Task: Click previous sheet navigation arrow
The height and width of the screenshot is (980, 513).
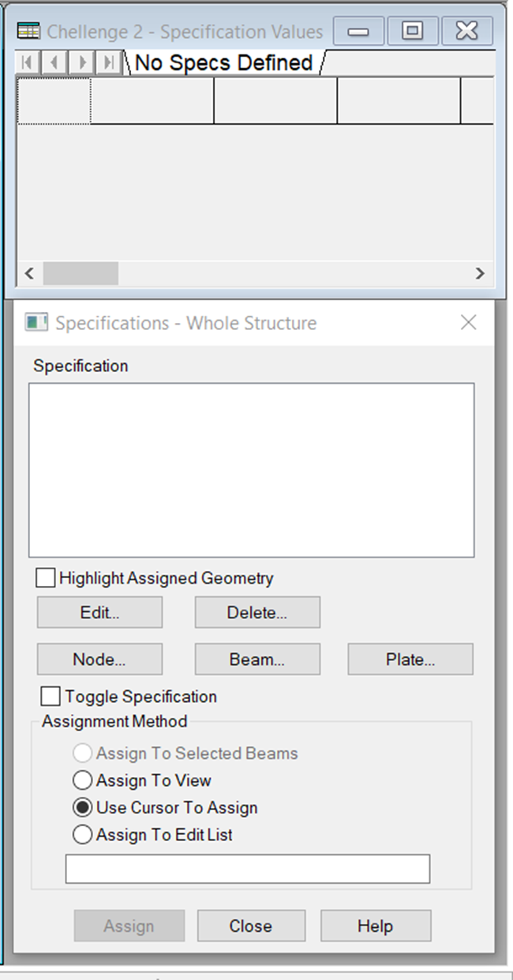Action: point(54,62)
